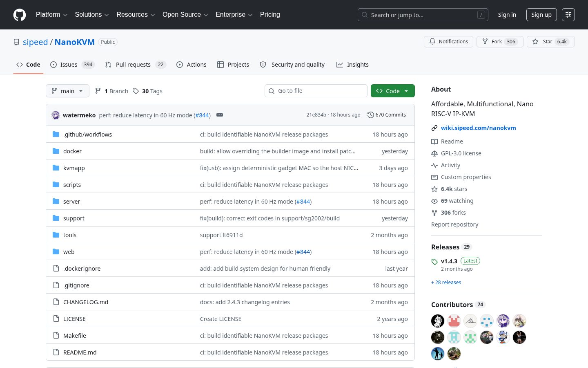Screen dimensions: 588x368
Task: Click watermeko's avatar in the commit header
Action: pos(56,115)
